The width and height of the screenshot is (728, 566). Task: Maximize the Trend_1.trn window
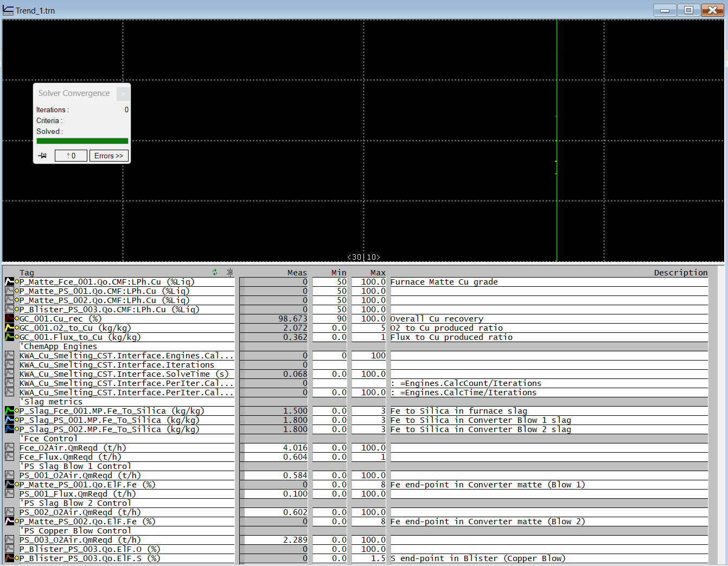688,10
